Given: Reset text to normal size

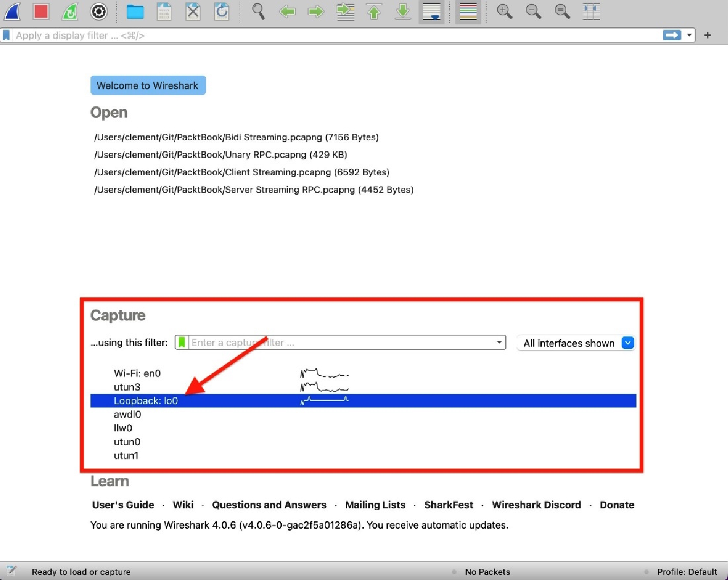Looking at the screenshot, I should (x=562, y=11).
